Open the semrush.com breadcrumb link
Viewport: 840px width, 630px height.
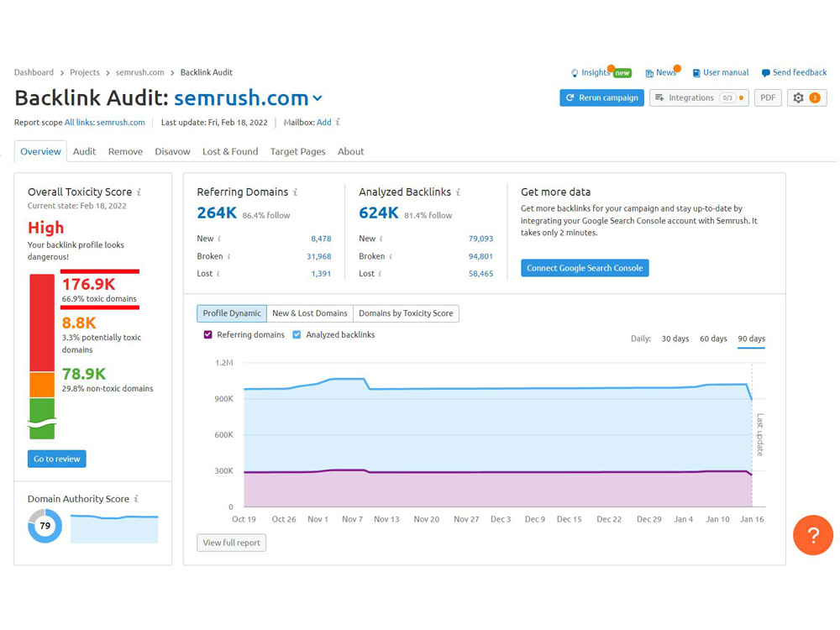(x=139, y=72)
